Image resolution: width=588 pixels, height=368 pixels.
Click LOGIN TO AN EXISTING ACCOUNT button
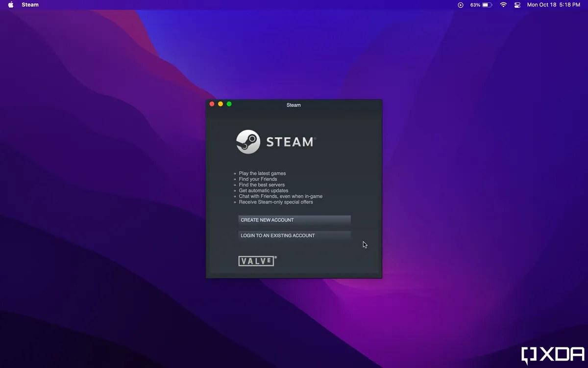click(x=294, y=236)
